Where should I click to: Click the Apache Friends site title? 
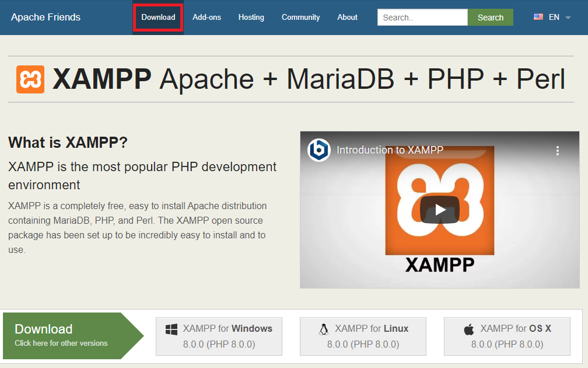[45, 18]
